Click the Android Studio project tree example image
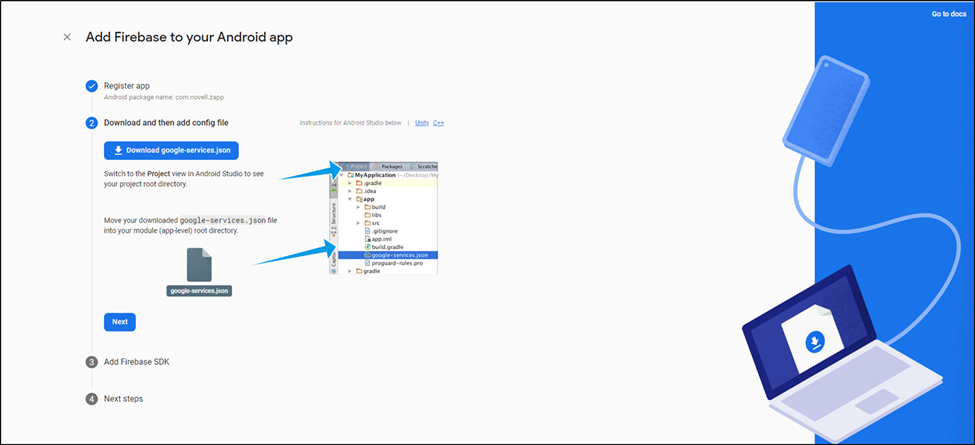Image resolution: width=975 pixels, height=445 pixels. click(x=384, y=218)
